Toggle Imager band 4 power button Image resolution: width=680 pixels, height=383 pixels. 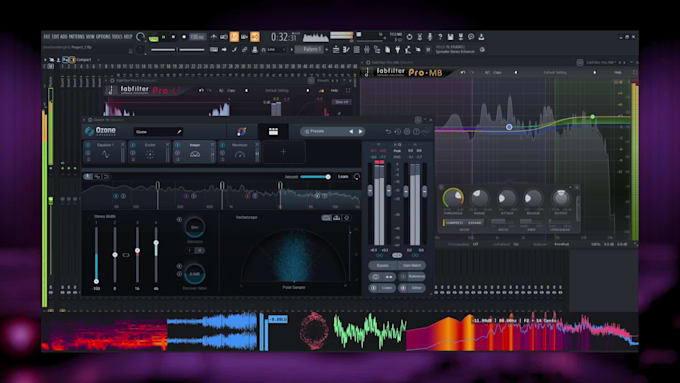point(317,196)
